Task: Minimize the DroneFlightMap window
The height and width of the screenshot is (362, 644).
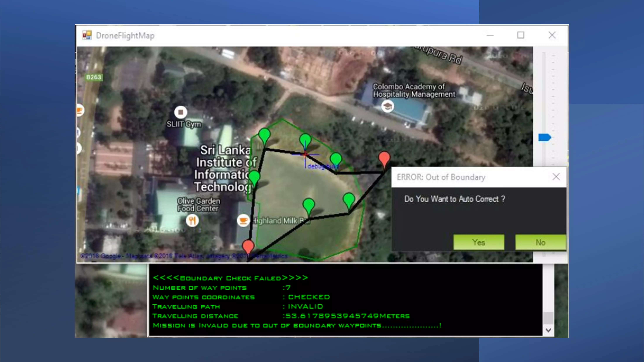Action: point(490,35)
